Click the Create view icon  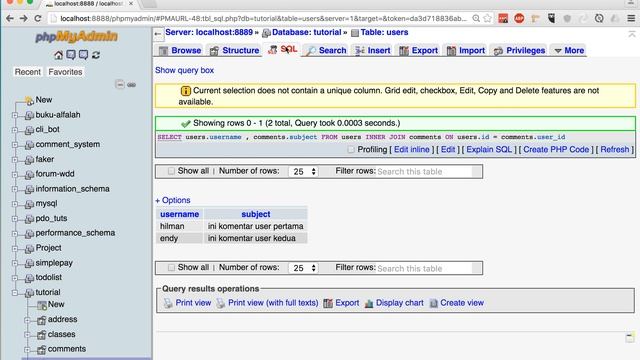pyautogui.click(x=433, y=303)
